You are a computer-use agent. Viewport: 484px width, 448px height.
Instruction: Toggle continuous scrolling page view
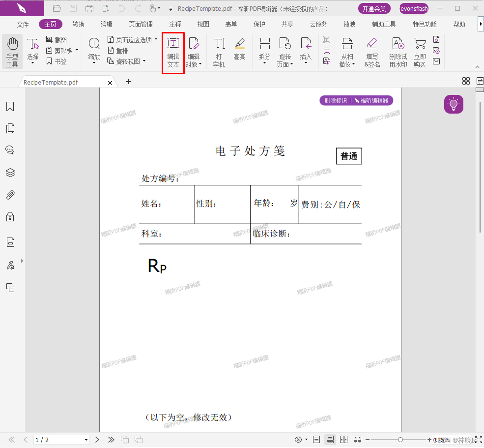coord(330,439)
